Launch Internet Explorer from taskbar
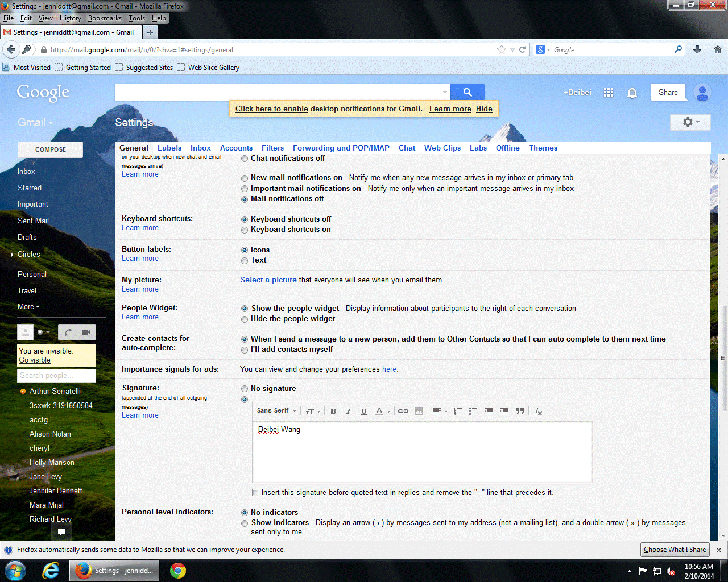 (51, 571)
